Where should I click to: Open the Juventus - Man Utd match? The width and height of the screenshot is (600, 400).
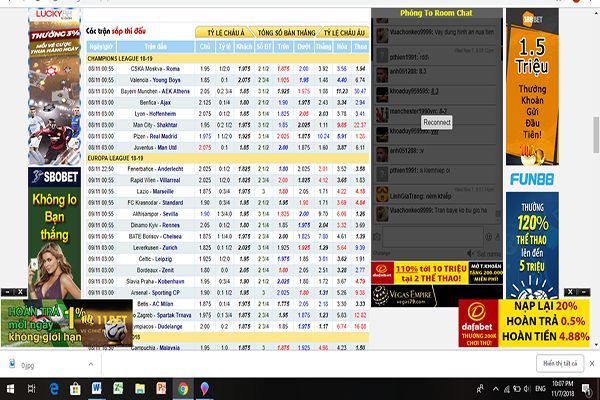pos(155,147)
